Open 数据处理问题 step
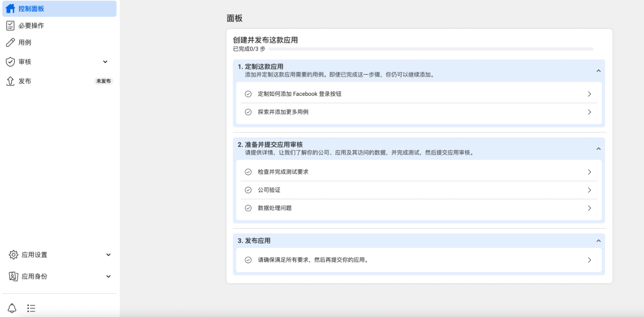 point(419,208)
